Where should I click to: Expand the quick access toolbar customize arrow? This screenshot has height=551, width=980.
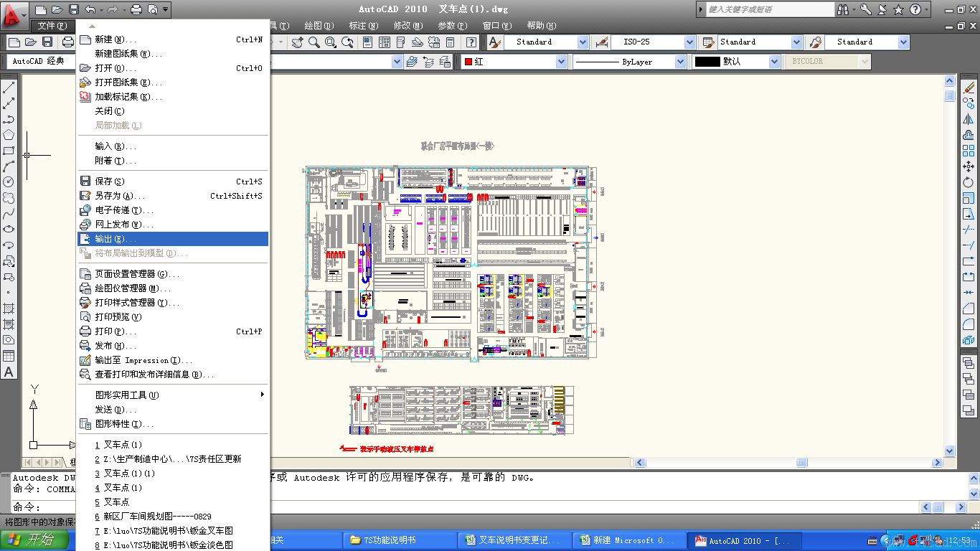[x=166, y=9]
